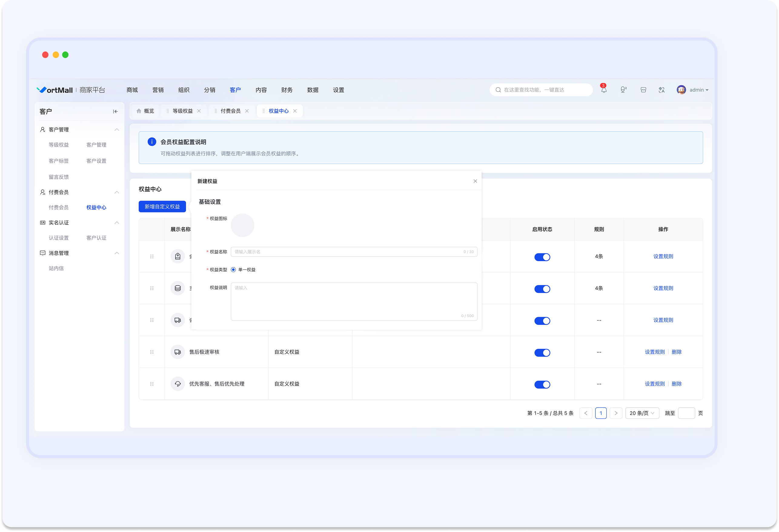Open the notification bell with badge
Image resolution: width=779 pixels, height=532 pixels.
coord(604,90)
